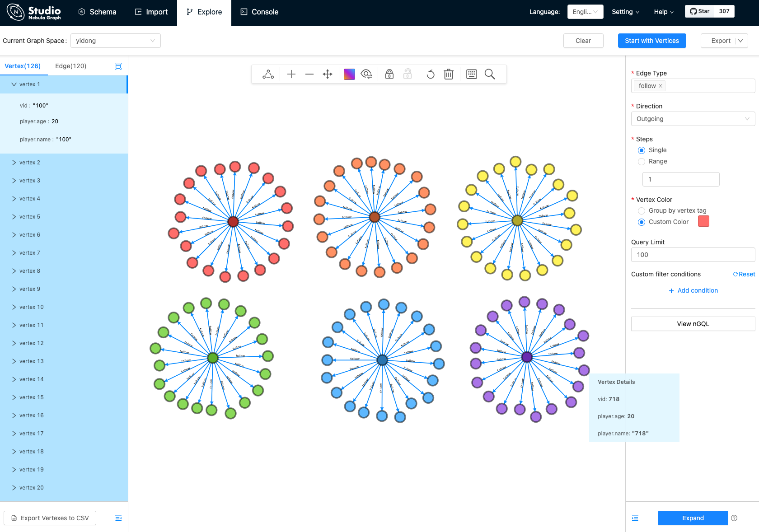
Task: Open the Direction Outgoing dropdown
Action: [693, 119]
